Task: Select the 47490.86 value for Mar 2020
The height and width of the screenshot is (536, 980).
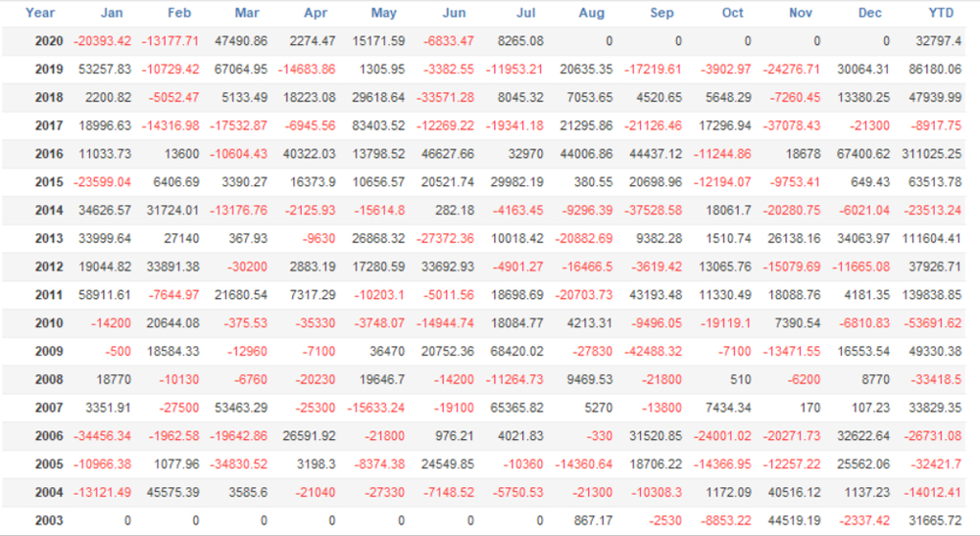Action: tap(239, 41)
